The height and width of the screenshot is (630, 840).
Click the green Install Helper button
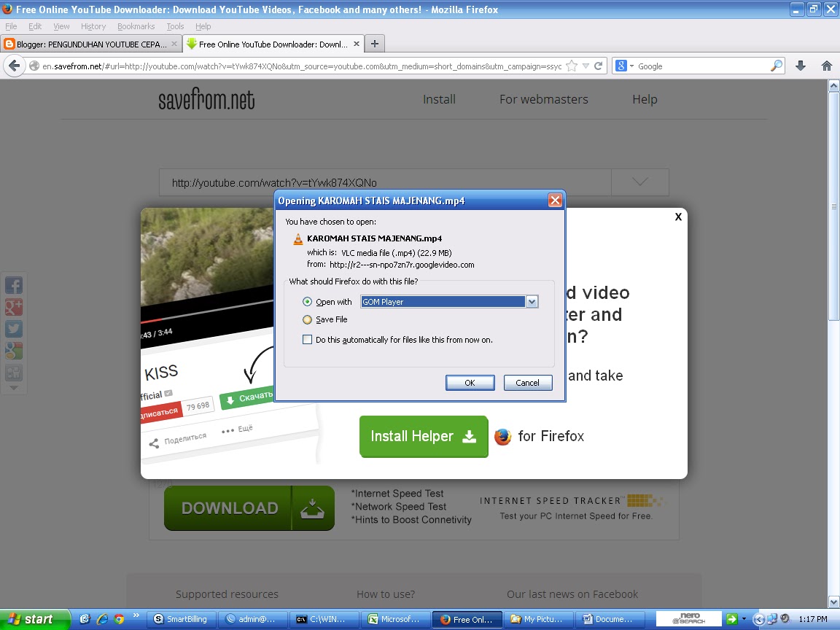point(424,437)
